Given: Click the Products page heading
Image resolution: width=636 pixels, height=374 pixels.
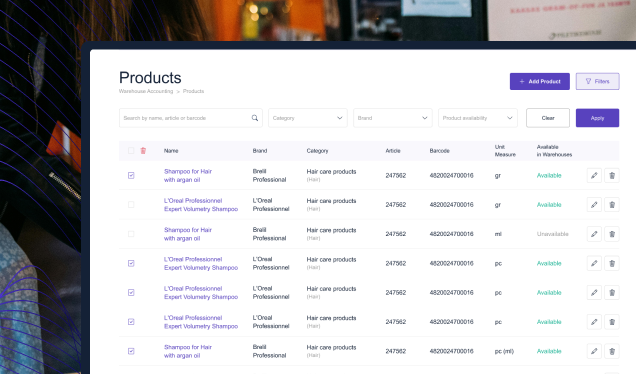Looking at the screenshot, I should click(x=150, y=77).
